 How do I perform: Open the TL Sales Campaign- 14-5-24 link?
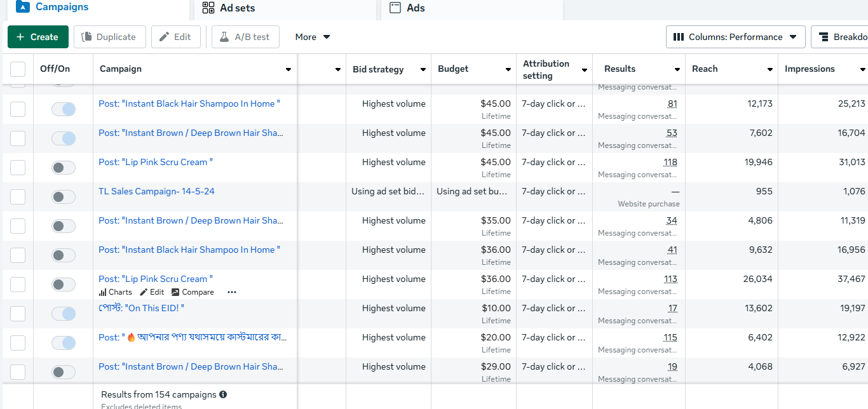pos(156,191)
